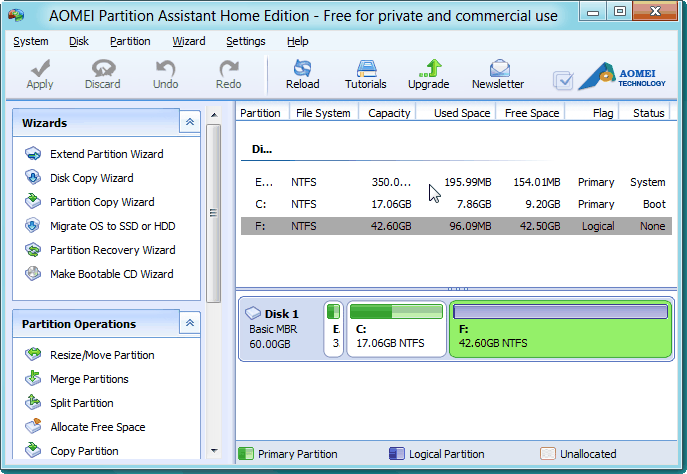The width and height of the screenshot is (687, 474).
Task: Click the Split Partition icon
Action: (33, 402)
